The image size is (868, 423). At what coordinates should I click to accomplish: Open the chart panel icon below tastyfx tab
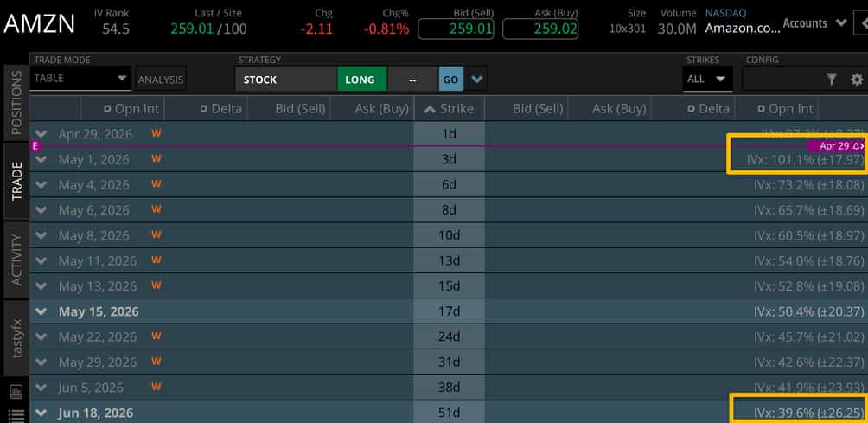coord(16,392)
